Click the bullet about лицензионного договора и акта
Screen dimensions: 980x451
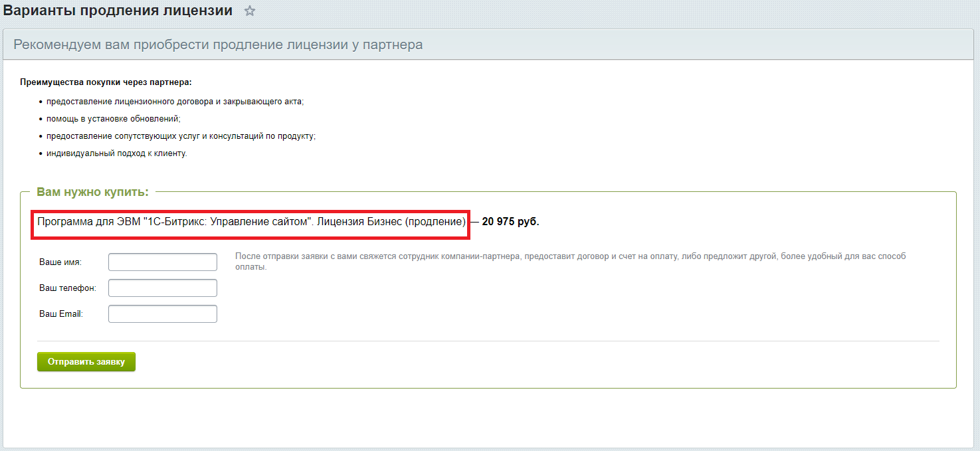coord(175,102)
